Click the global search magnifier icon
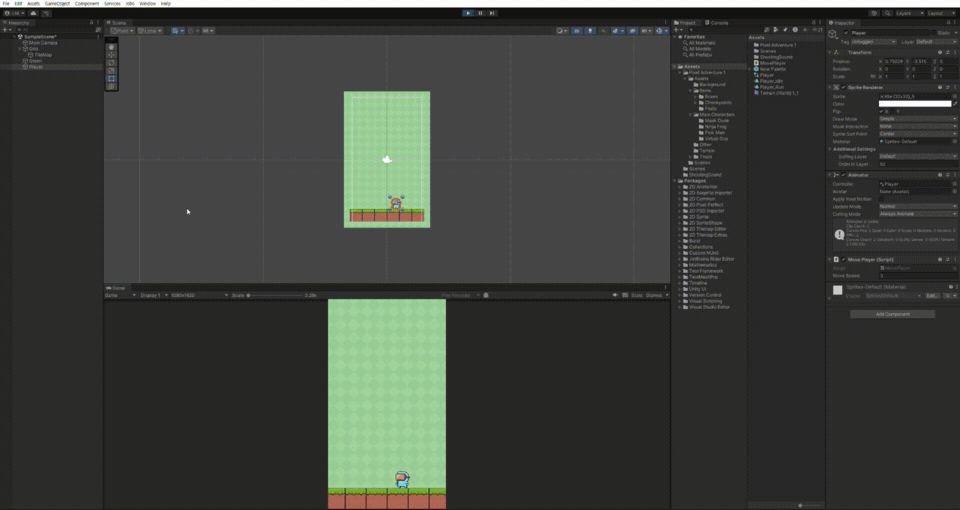 [x=887, y=13]
